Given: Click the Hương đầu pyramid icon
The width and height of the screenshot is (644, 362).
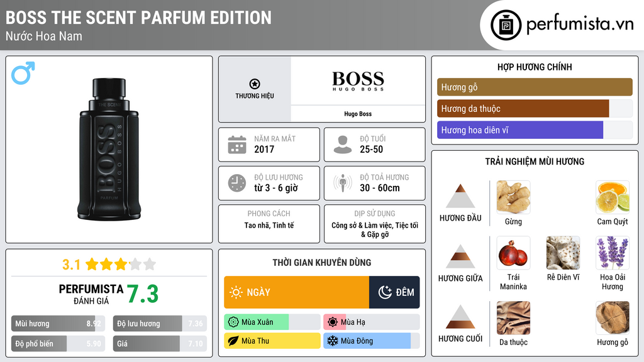Looking at the screenshot, I should pyautogui.click(x=460, y=196).
